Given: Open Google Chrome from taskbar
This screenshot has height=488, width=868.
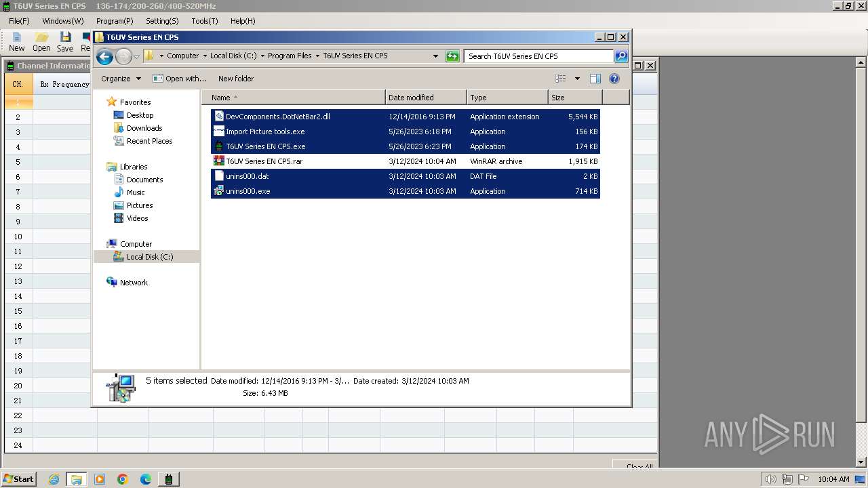Looking at the screenshot, I should click(x=123, y=479).
